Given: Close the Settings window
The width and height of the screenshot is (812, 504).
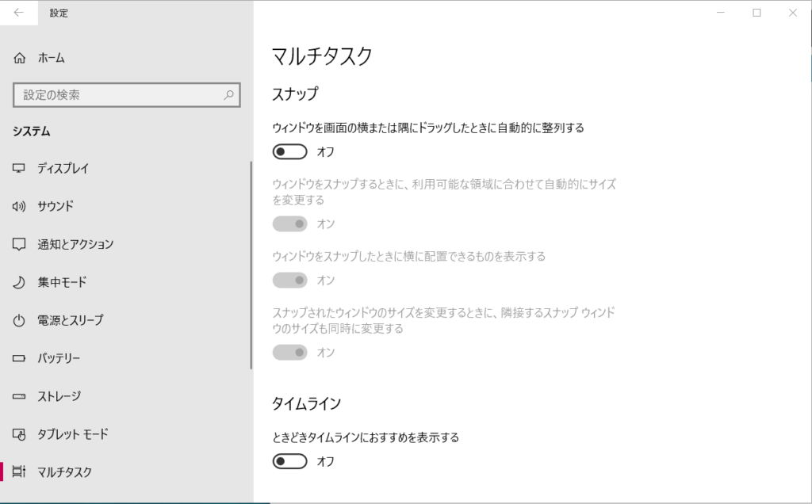Looking at the screenshot, I should [x=793, y=13].
